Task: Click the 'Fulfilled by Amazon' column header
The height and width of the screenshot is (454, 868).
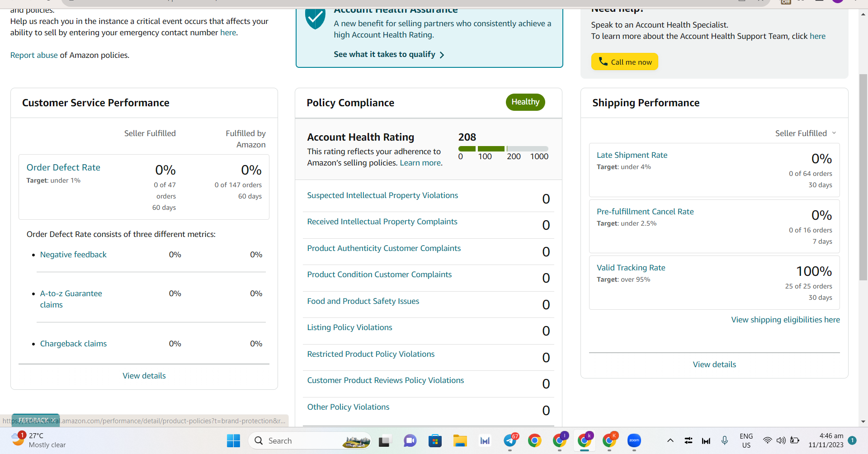Action: [x=245, y=139]
